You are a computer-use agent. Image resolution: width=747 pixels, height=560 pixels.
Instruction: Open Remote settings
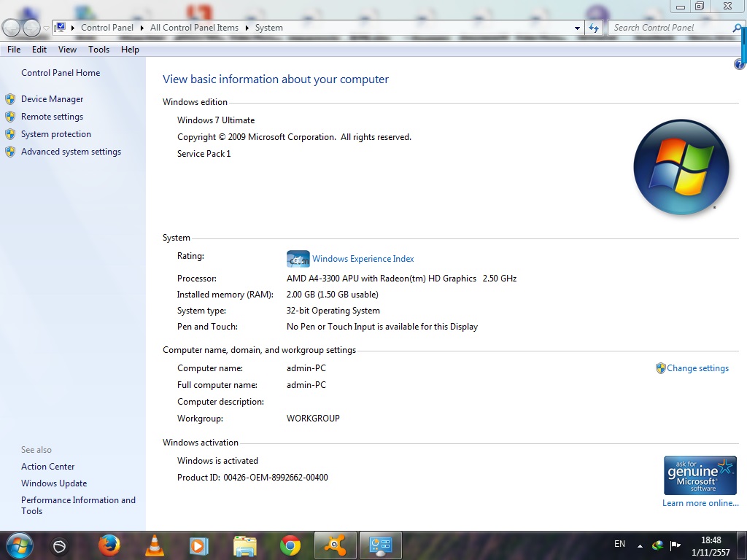point(52,117)
